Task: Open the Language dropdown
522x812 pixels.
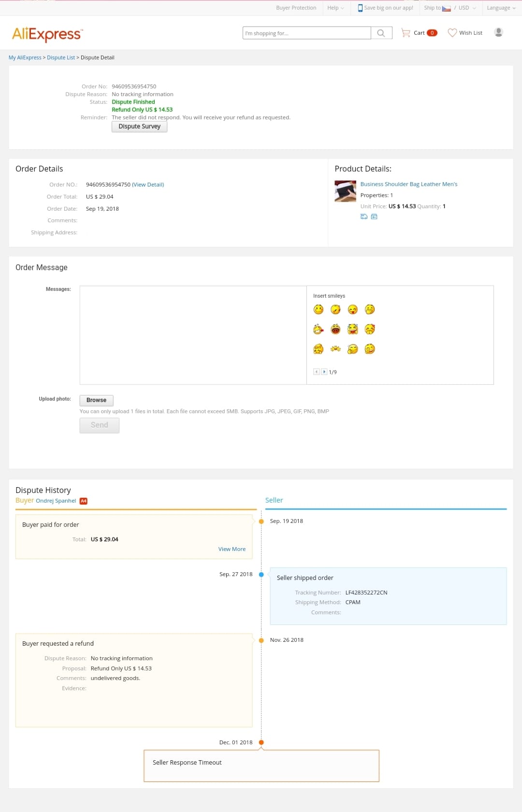Action: pyautogui.click(x=501, y=8)
